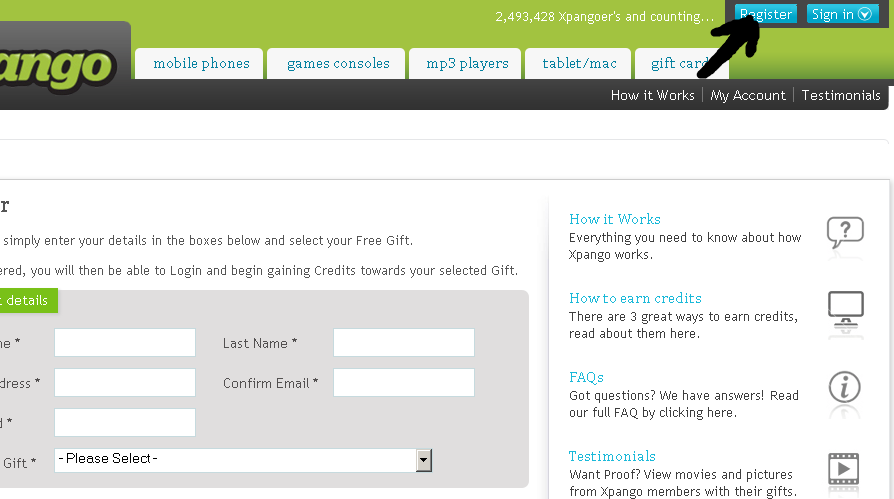The image size is (894, 499).
Task: Open the FAQs sidebar link
Action: (x=586, y=377)
